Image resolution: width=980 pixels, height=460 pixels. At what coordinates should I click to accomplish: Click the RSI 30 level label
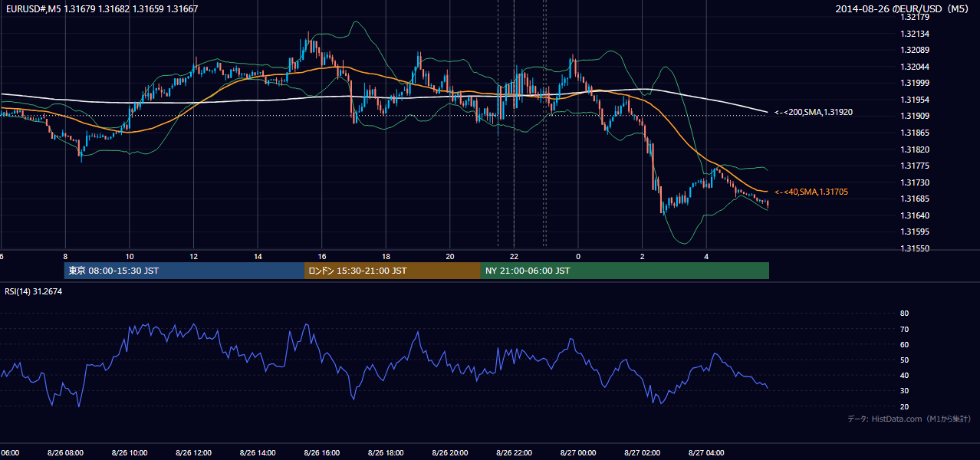[904, 391]
